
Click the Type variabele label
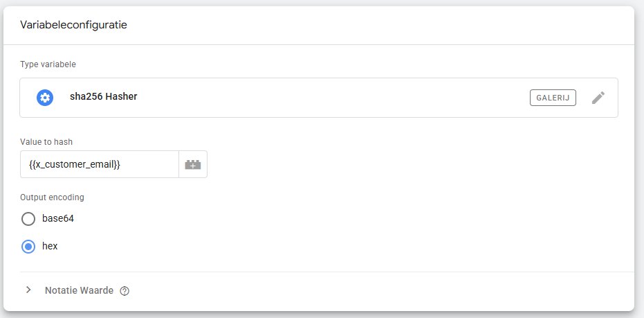pos(48,64)
